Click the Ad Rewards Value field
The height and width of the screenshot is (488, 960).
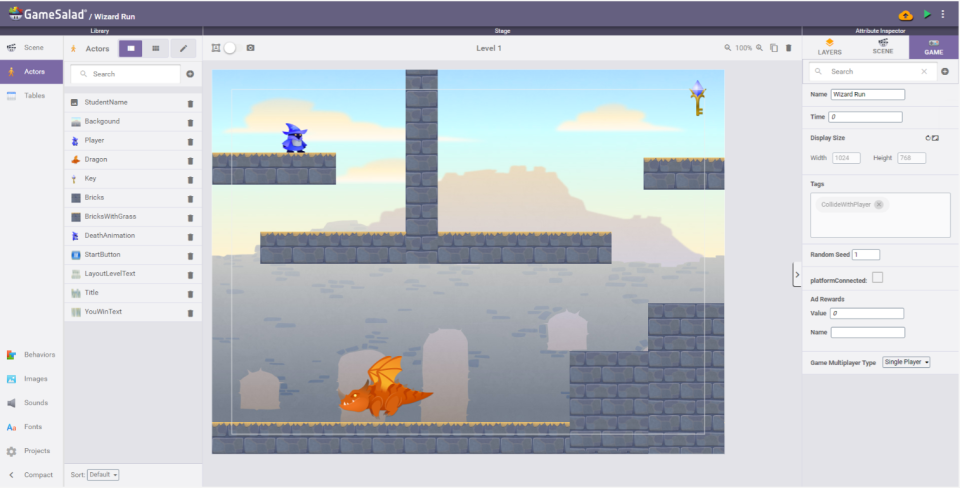pyautogui.click(x=867, y=313)
